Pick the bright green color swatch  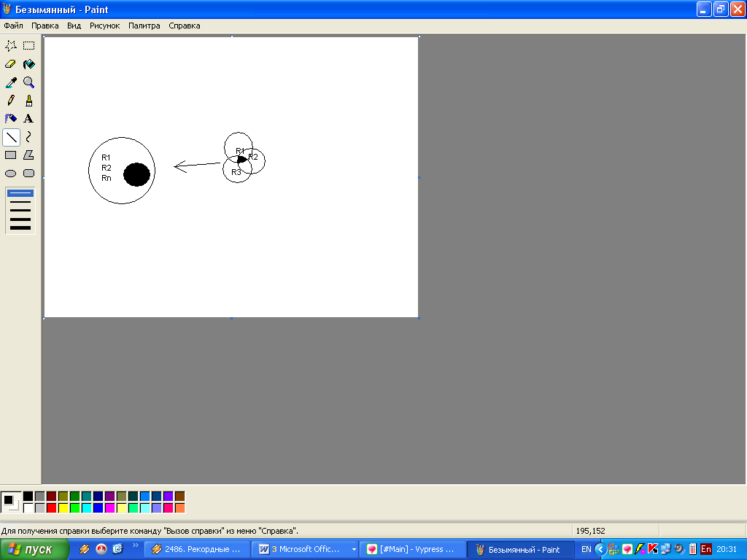pos(75,508)
